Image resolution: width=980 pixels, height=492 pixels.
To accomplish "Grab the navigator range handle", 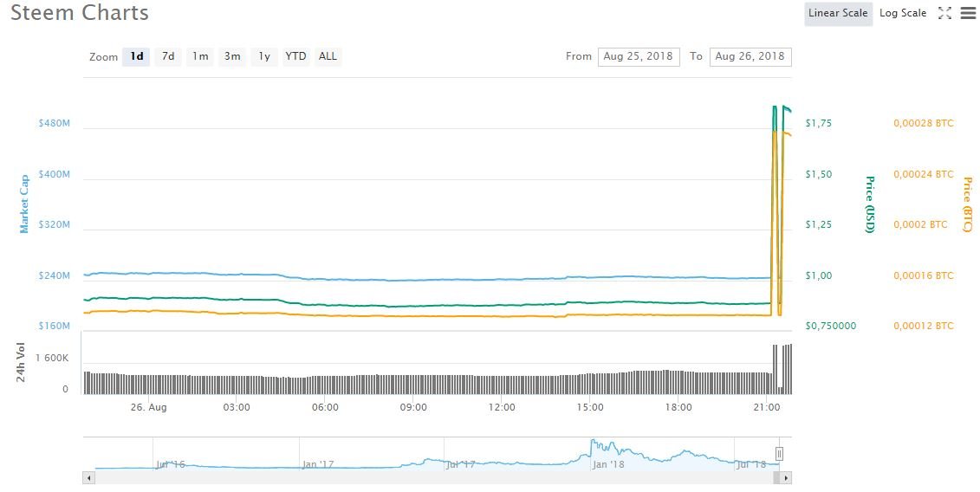I will (779, 454).
